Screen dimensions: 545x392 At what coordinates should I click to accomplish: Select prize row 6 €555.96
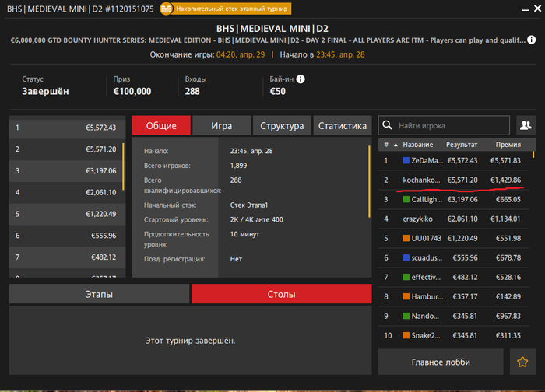[68, 236]
